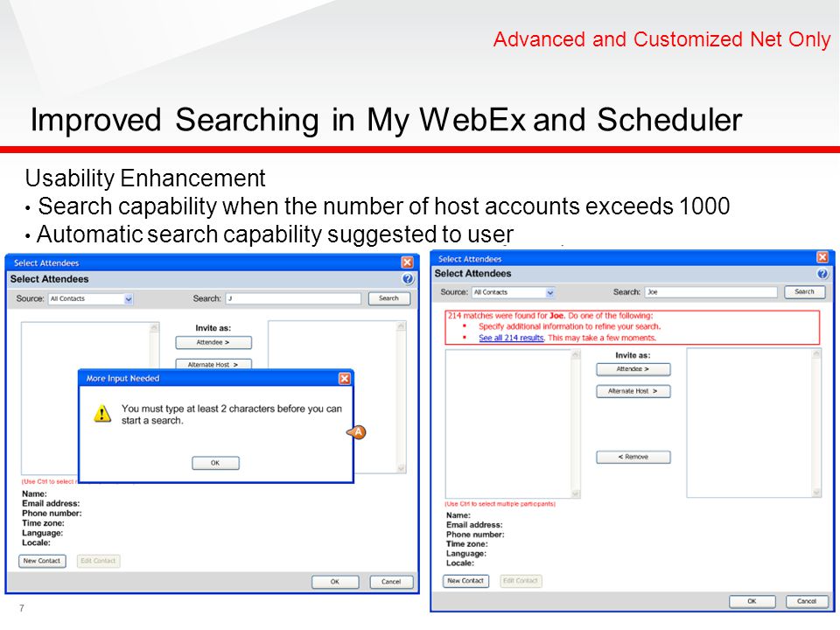Click warning icon in More Input Needed
This screenshot has height=630, width=840.
pos(102,414)
